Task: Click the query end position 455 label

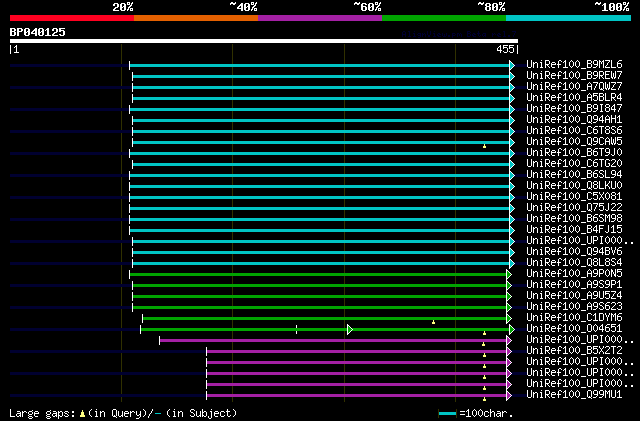Action: (505, 49)
